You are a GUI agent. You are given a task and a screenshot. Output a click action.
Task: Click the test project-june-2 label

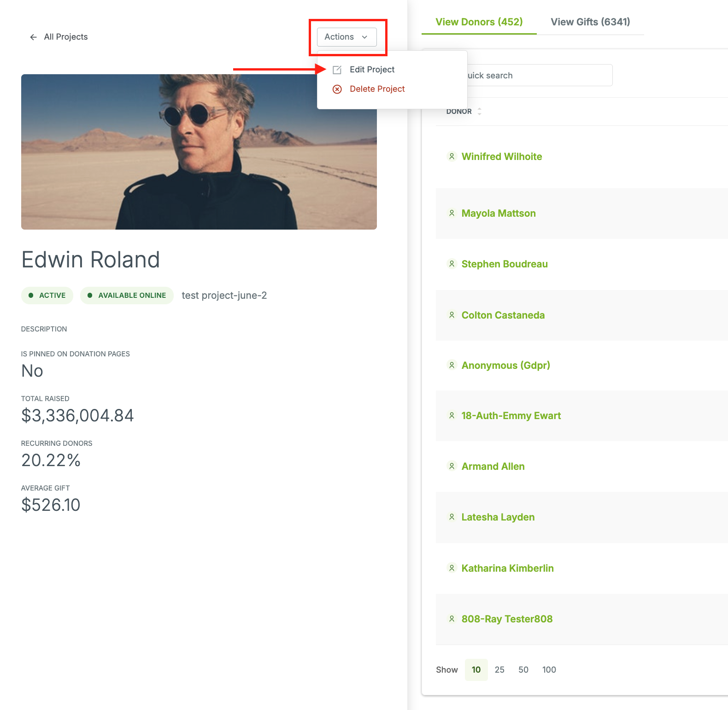click(x=224, y=296)
